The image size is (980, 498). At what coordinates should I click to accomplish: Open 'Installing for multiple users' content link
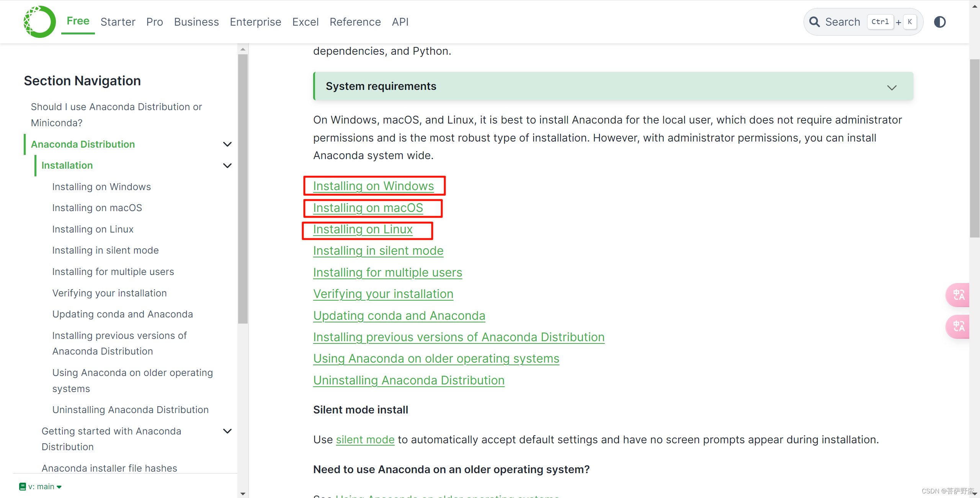387,272
